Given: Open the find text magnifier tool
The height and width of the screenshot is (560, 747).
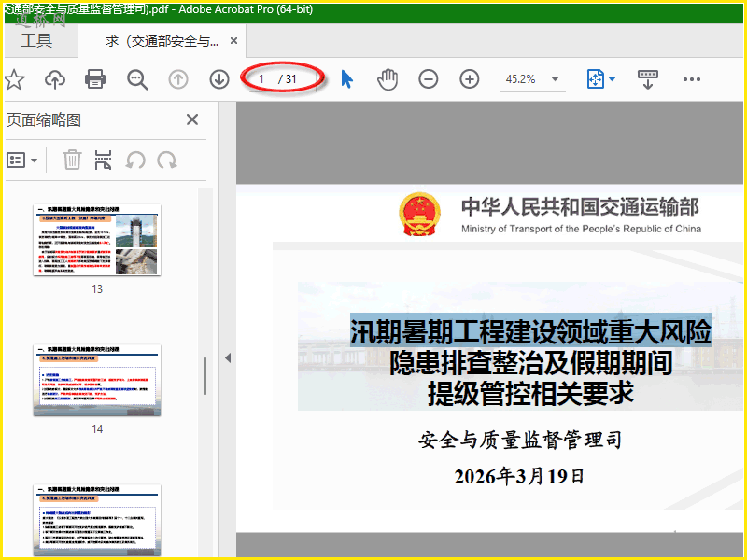Looking at the screenshot, I should 137,79.
